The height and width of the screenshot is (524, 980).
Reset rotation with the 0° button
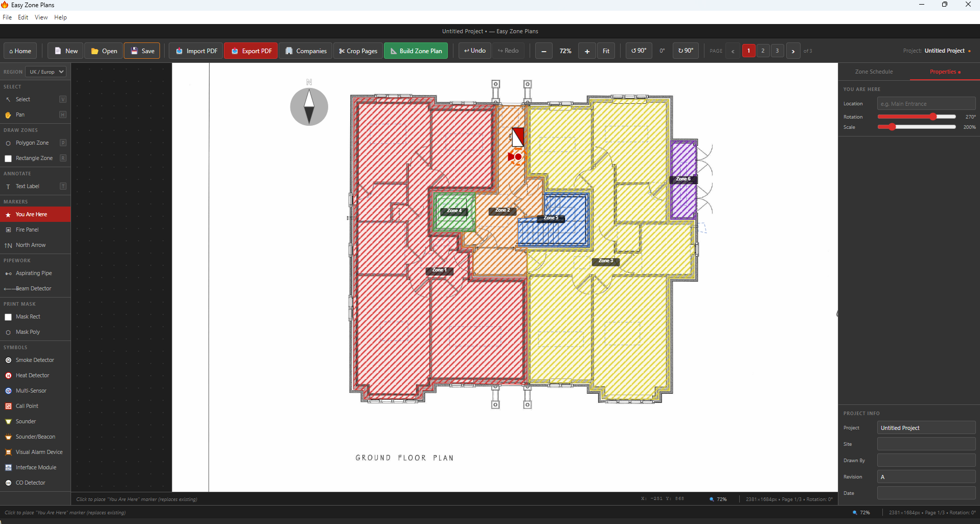click(x=662, y=51)
